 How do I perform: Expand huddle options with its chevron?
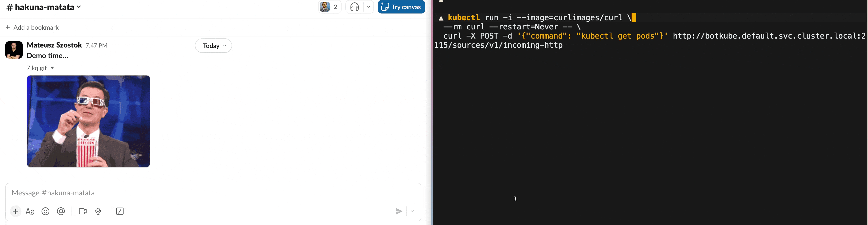coord(368,7)
